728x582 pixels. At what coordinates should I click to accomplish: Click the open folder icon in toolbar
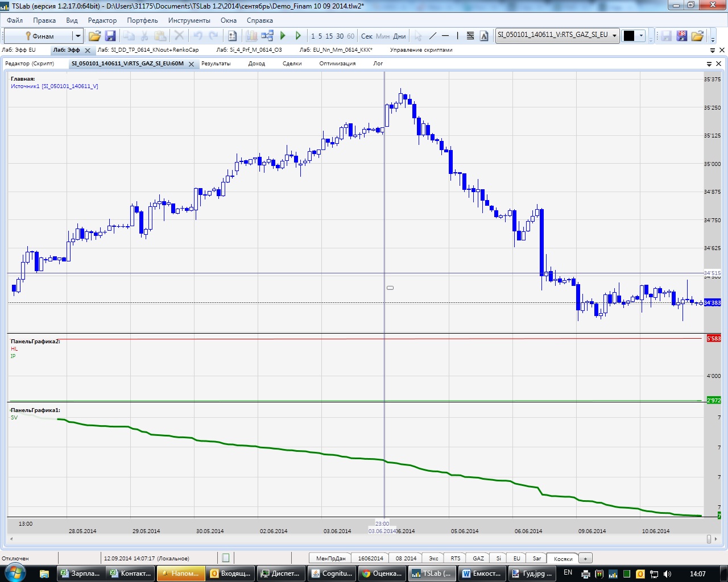tap(94, 36)
